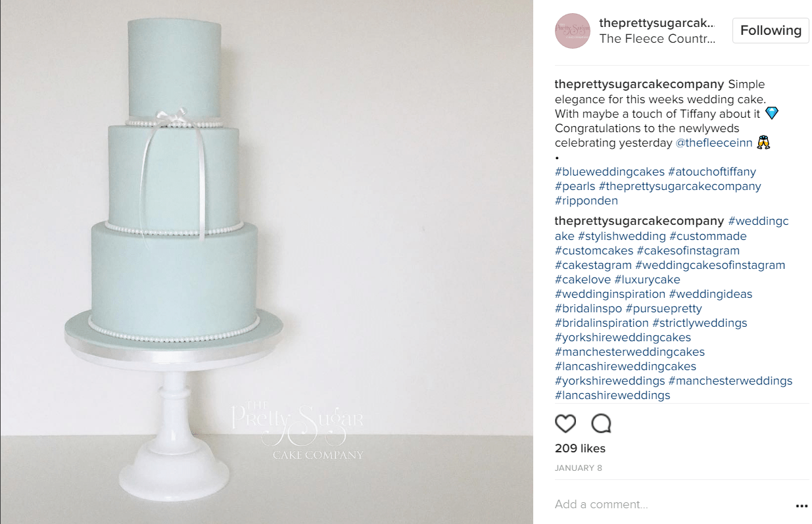Open the #blueweddingcakes hashtag
The width and height of the screenshot is (812, 524).
click(609, 172)
